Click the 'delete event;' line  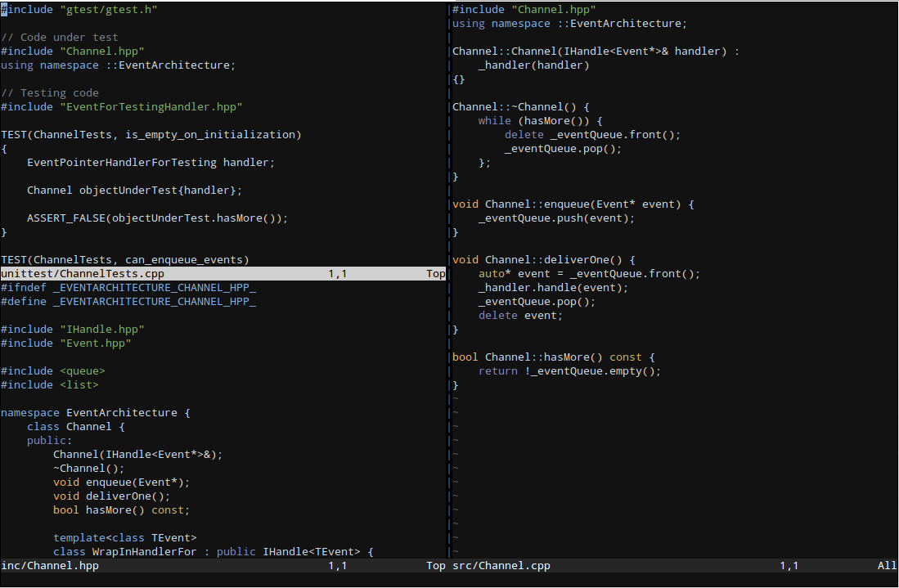point(520,315)
